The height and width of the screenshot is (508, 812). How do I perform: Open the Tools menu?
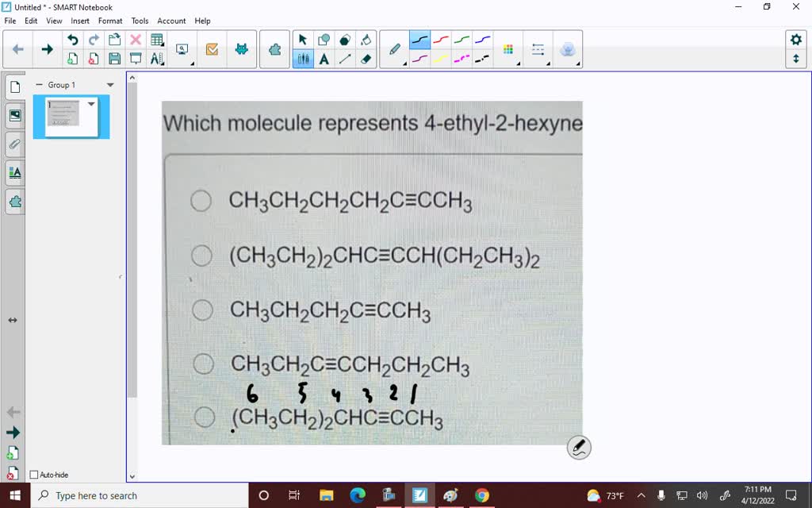pyautogui.click(x=140, y=21)
